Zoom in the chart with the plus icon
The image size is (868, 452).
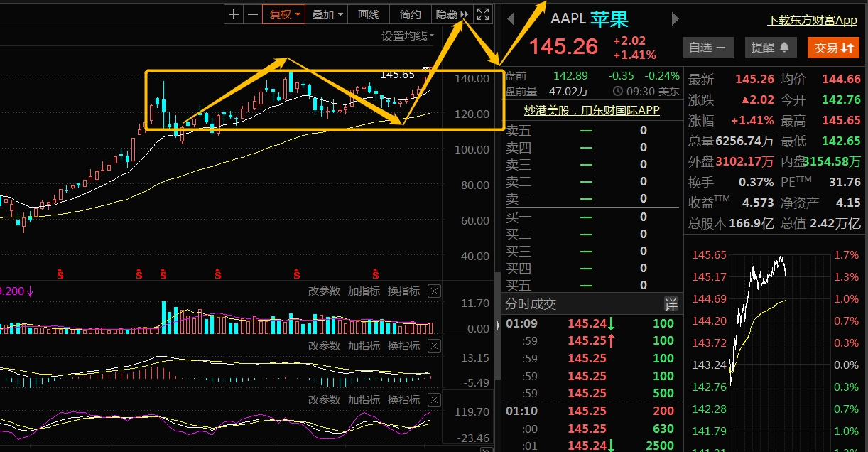[x=234, y=14]
